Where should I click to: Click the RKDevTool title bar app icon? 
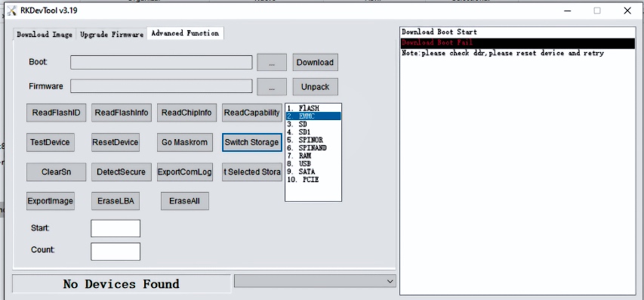pyautogui.click(x=12, y=11)
